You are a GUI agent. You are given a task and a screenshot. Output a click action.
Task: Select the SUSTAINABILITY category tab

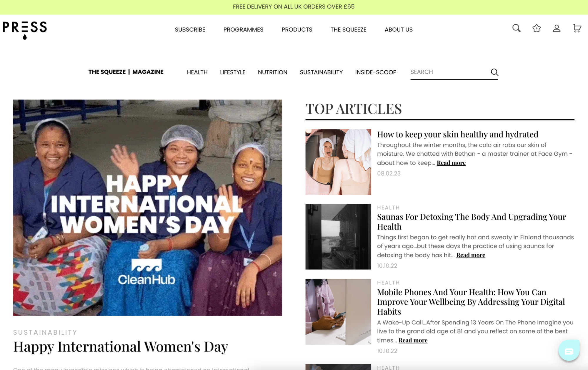321,72
